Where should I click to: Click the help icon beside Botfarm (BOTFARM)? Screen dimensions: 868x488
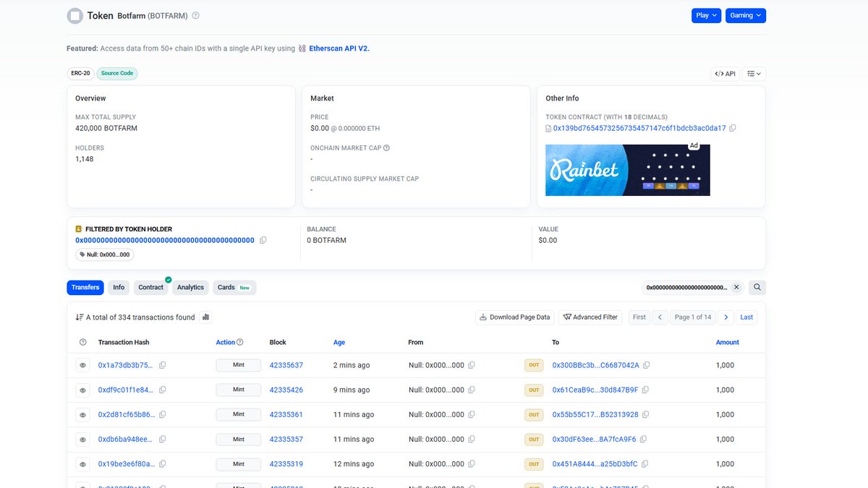(195, 15)
